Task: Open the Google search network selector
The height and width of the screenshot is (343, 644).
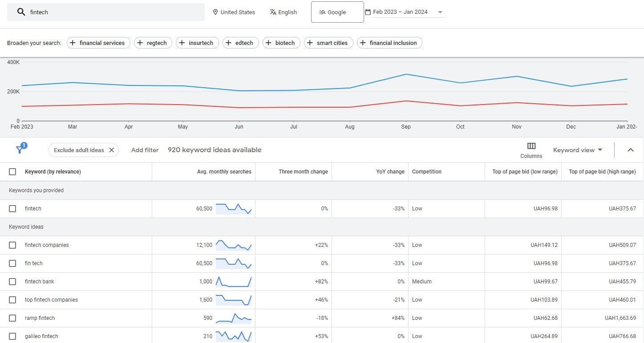Action: [337, 12]
